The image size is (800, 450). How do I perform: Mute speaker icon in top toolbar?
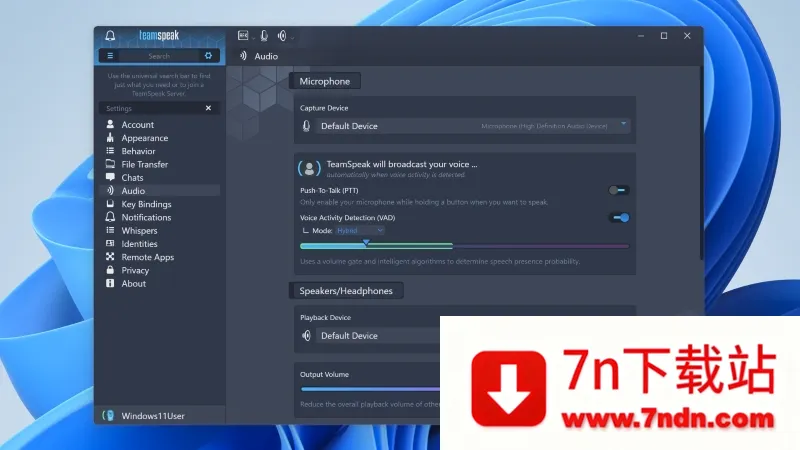click(x=282, y=35)
